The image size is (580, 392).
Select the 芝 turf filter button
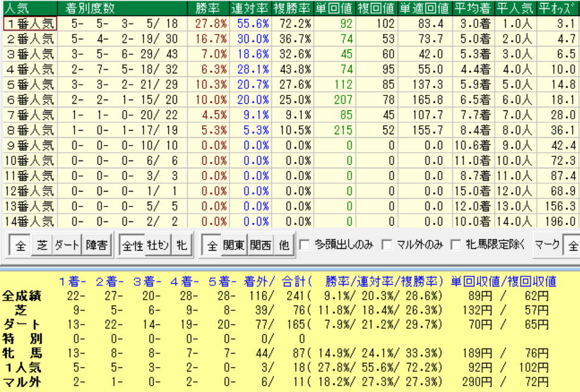42,245
